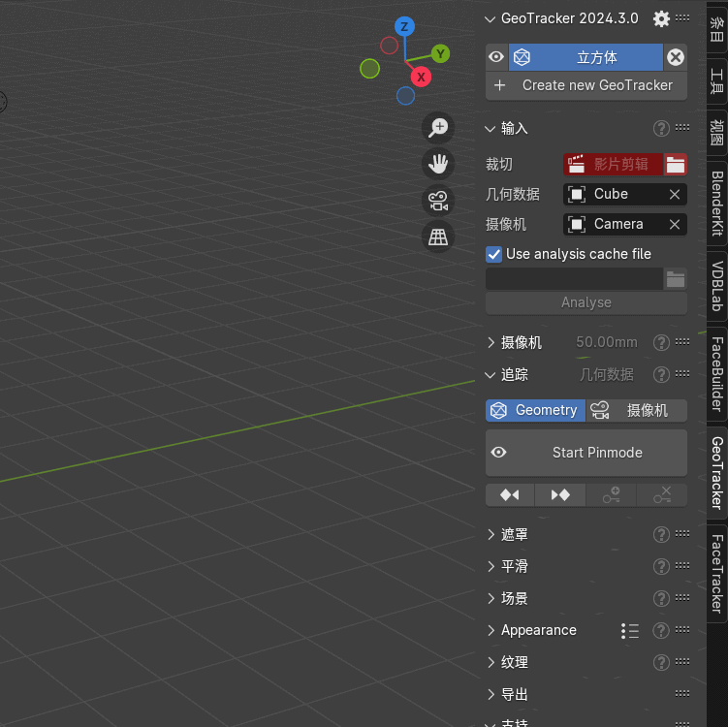The image size is (728, 727).
Task: Expand the 导出 section
Action: click(x=491, y=694)
